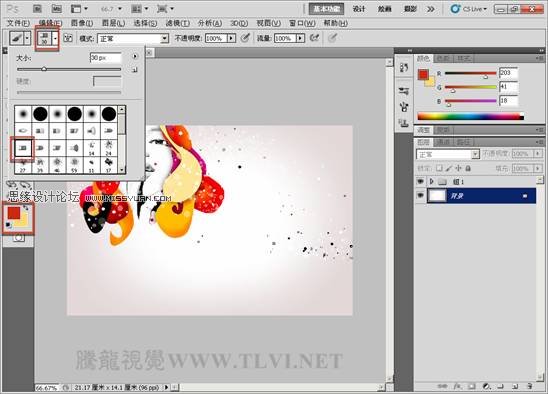Switch to the 色板 swatches tab
This screenshot has height=394, width=548.
[x=444, y=58]
